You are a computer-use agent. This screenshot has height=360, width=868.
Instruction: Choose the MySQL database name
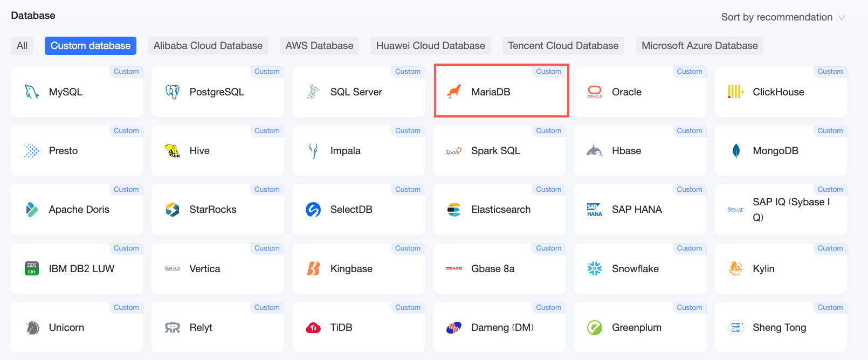click(x=66, y=92)
